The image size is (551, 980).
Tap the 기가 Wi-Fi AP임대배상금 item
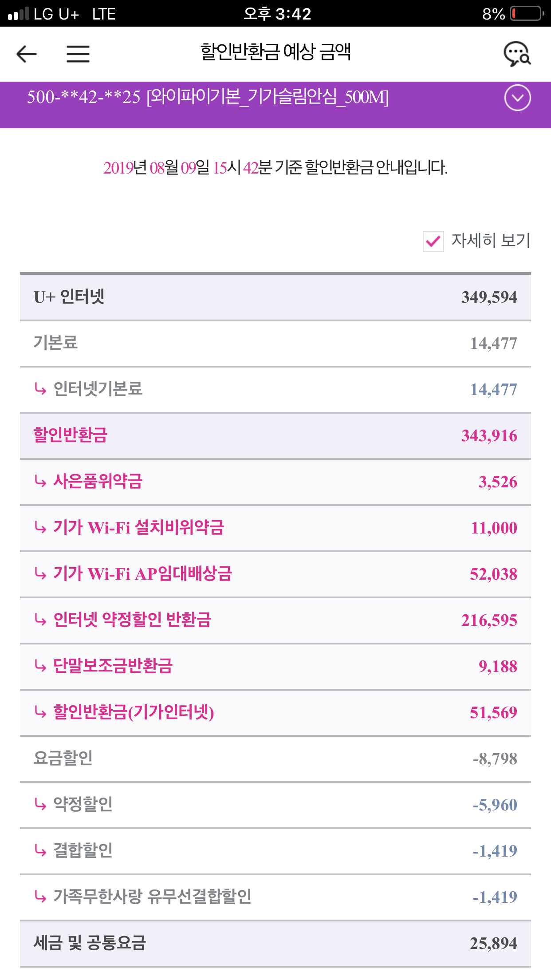[142, 574]
